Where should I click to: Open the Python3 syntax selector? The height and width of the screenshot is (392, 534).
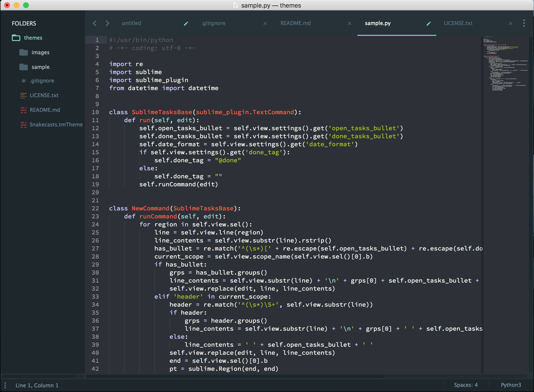[x=511, y=385]
